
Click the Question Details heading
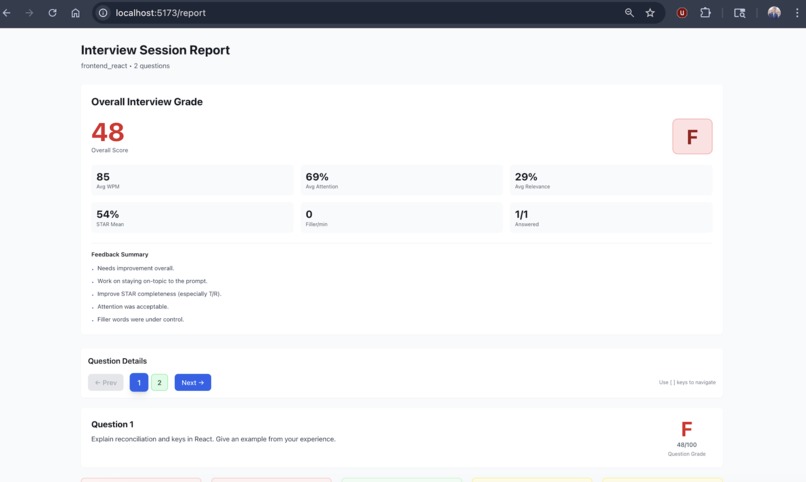click(117, 361)
